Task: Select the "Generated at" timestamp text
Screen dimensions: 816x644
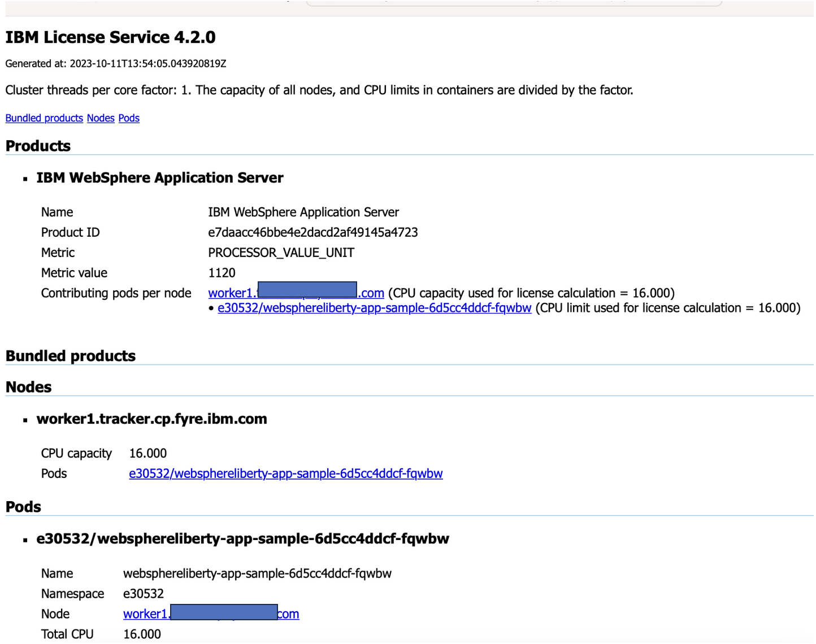Action: point(115,64)
